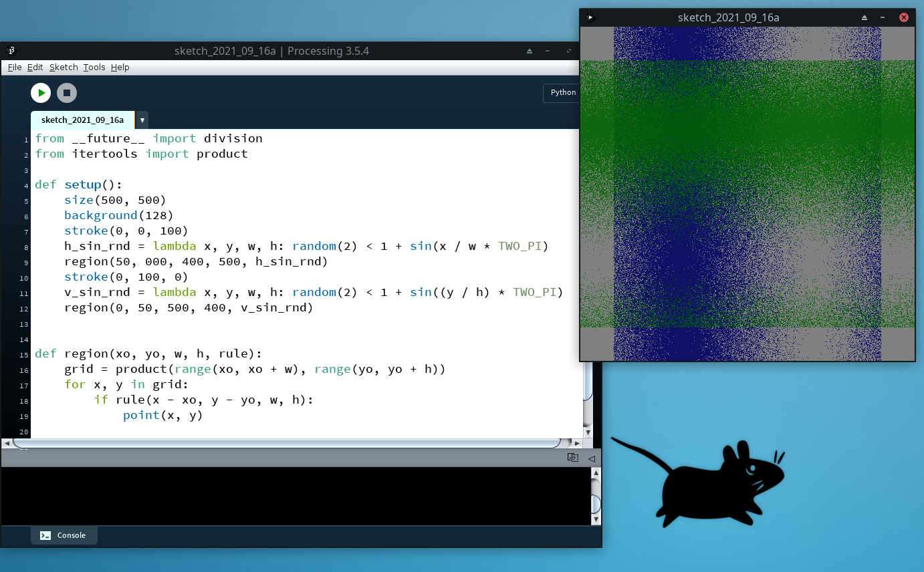This screenshot has height=572, width=924.
Task: Close the sketch output window
Action: coord(904,17)
